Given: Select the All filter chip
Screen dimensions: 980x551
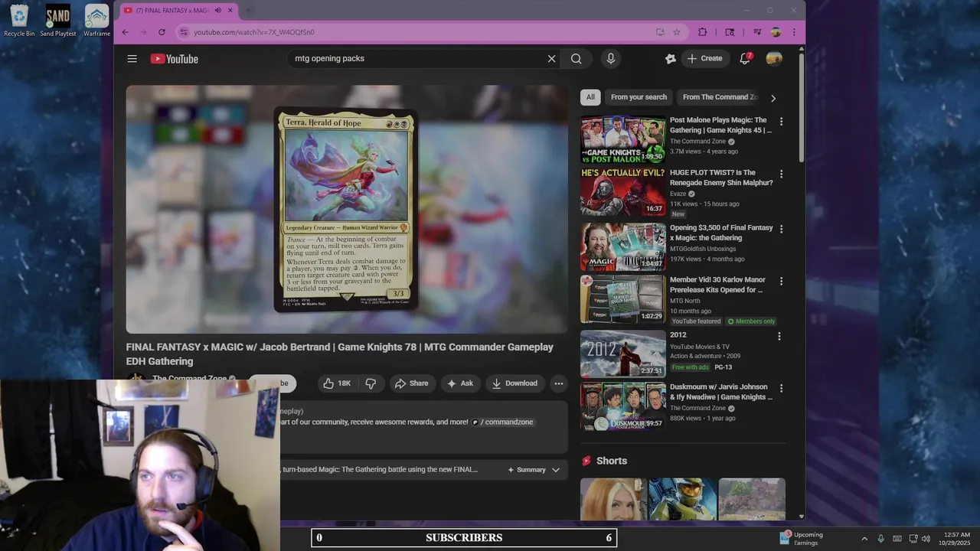Looking at the screenshot, I should [x=590, y=97].
